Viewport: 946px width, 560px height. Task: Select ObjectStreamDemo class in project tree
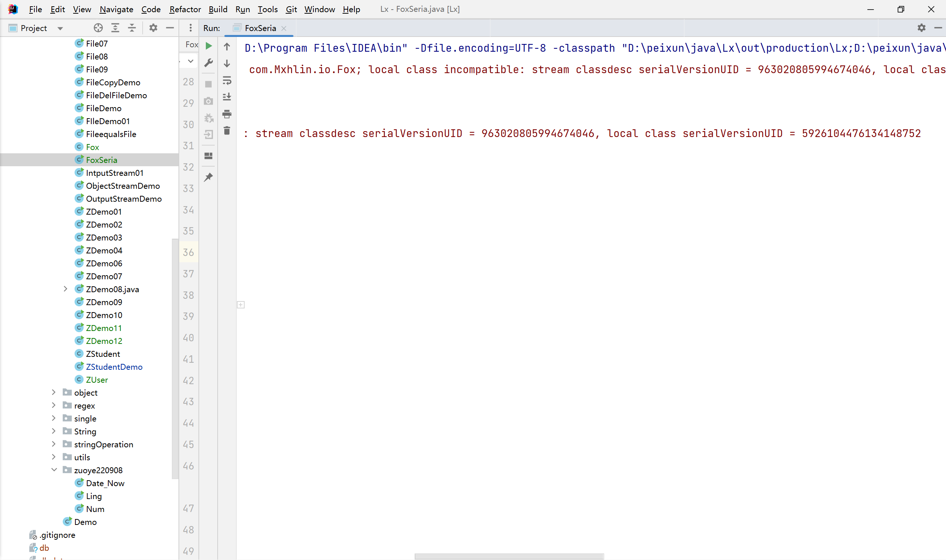tap(123, 186)
